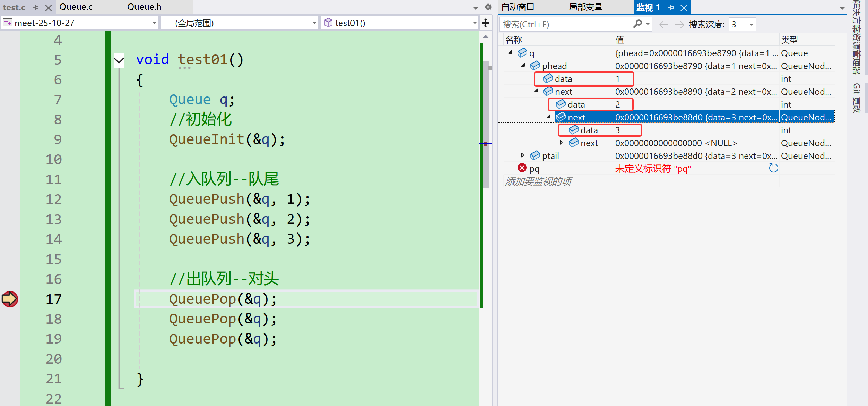Click the red error icon next to pq
Image resolution: width=868 pixels, height=406 pixels.
tap(522, 168)
